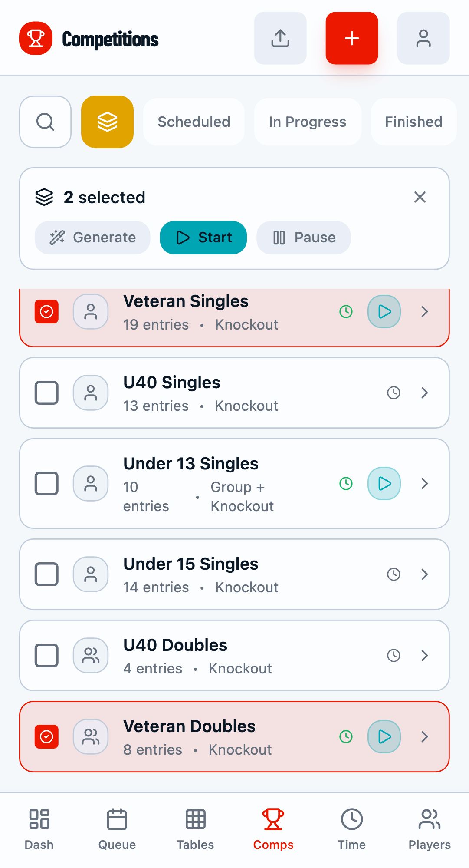Expand Veteran Singles with its chevron
Image resolution: width=469 pixels, height=868 pixels.
(x=425, y=311)
